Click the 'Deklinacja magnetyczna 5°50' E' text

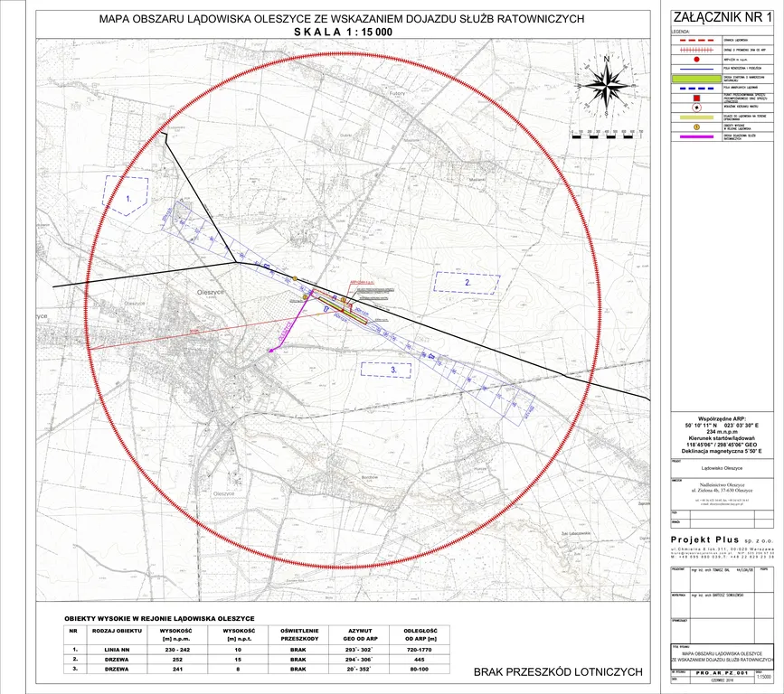click(722, 451)
